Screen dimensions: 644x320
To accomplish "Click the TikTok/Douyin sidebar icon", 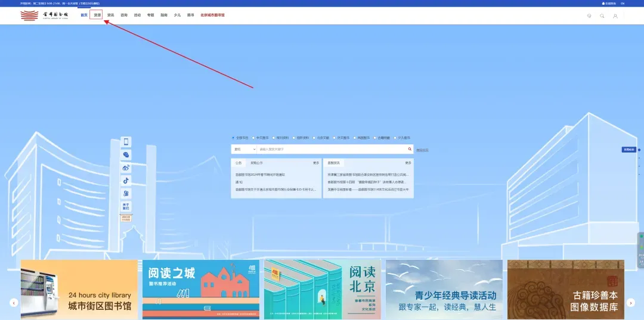I will 126,181.
